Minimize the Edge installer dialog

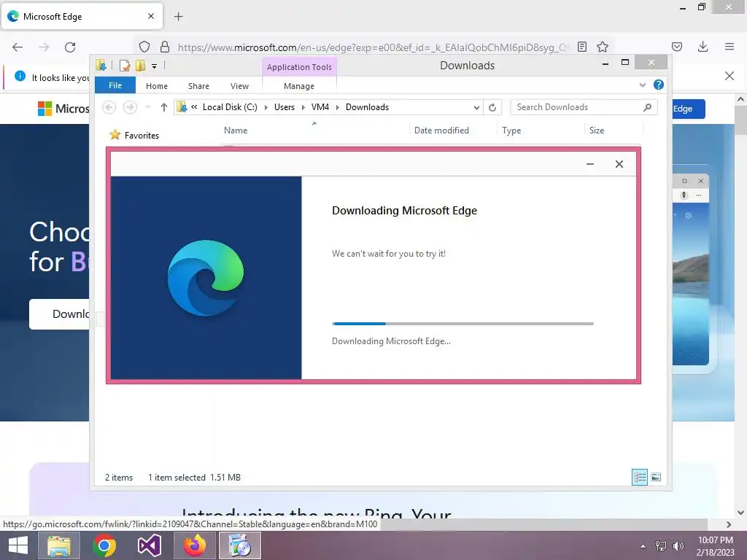point(589,164)
